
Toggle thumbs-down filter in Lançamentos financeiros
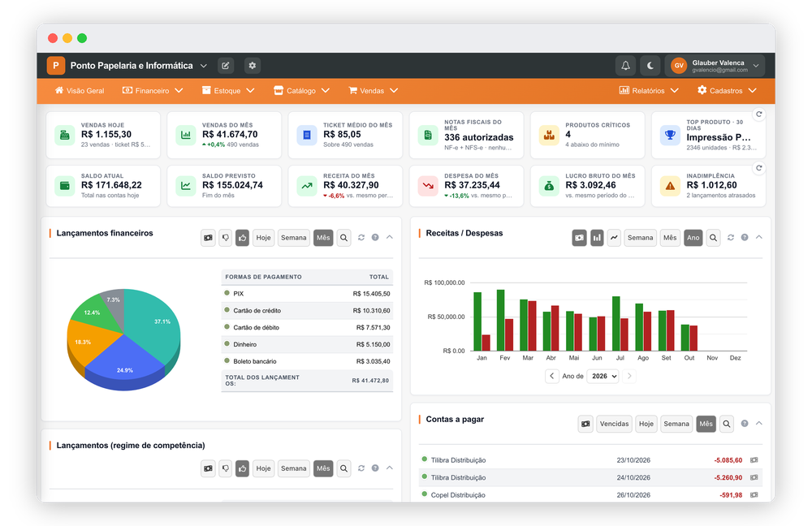[225, 238]
